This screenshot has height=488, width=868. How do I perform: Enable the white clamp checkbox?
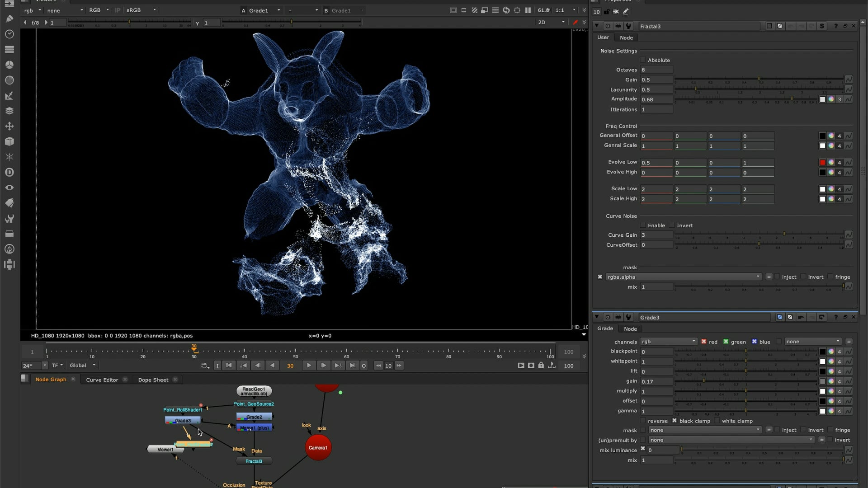click(717, 421)
